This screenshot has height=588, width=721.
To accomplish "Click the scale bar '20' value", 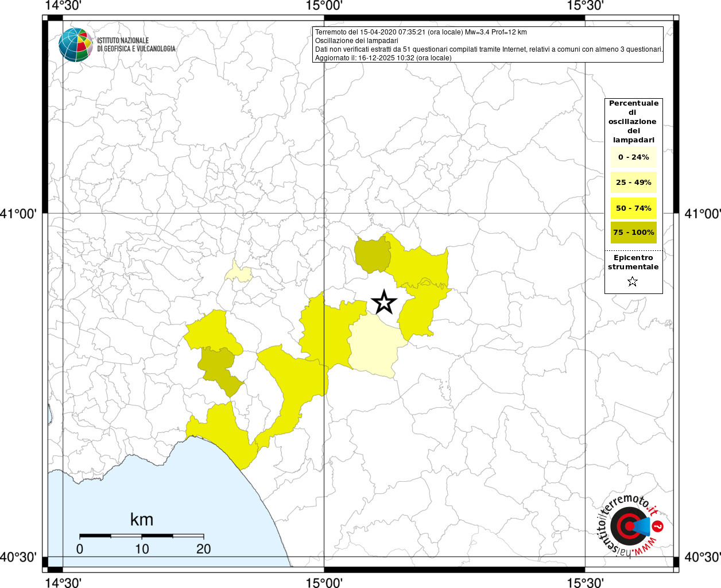I will click(x=204, y=549).
